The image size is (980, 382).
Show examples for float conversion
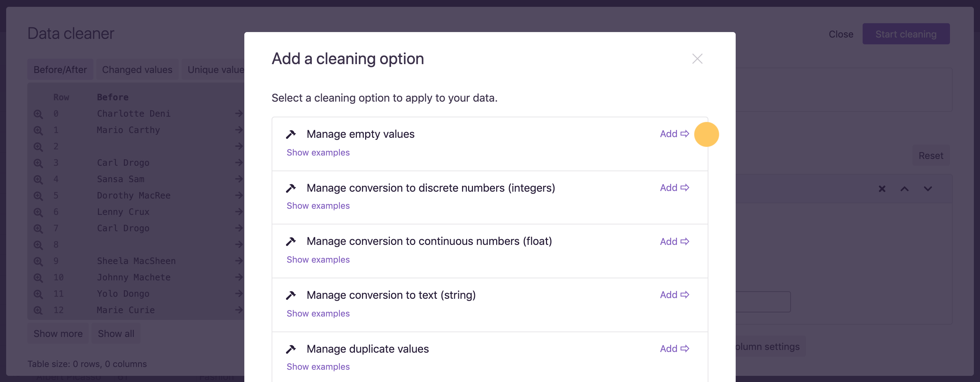point(318,260)
